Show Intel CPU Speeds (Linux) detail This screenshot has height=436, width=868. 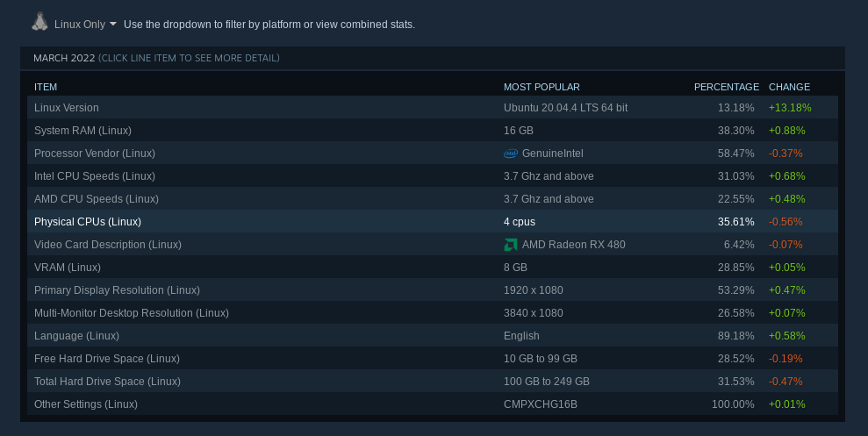point(433,176)
